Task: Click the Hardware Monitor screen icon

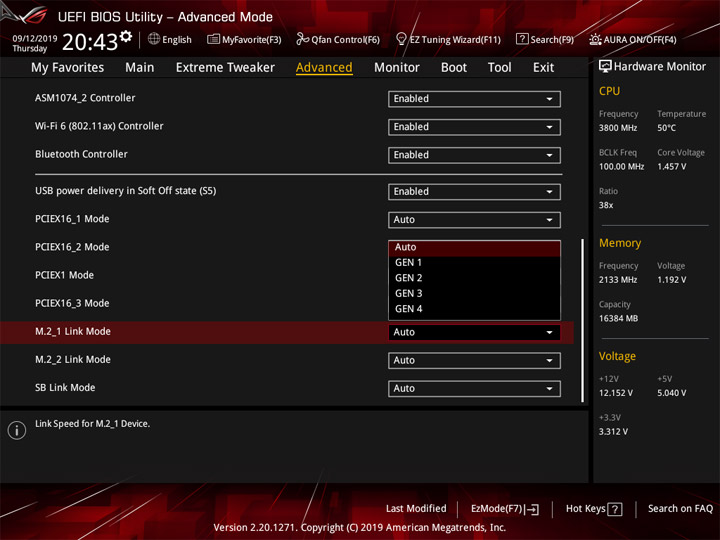Action: tap(605, 66)
